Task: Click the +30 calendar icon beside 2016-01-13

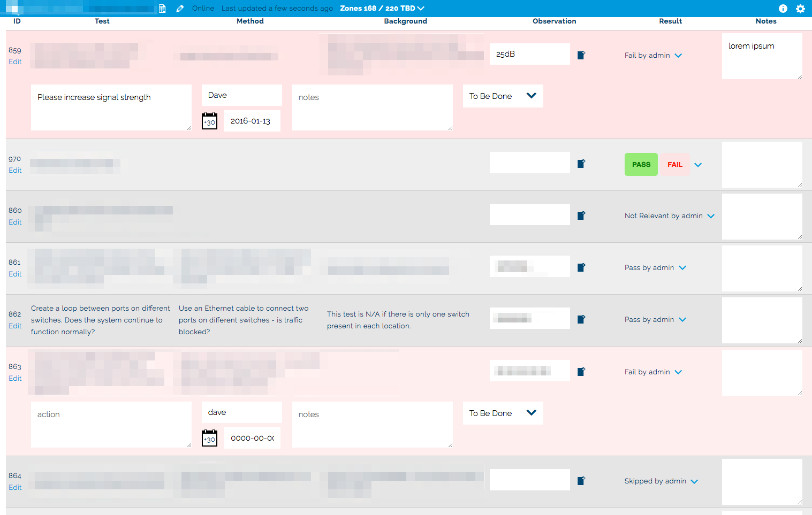Action: click(209, 121)
